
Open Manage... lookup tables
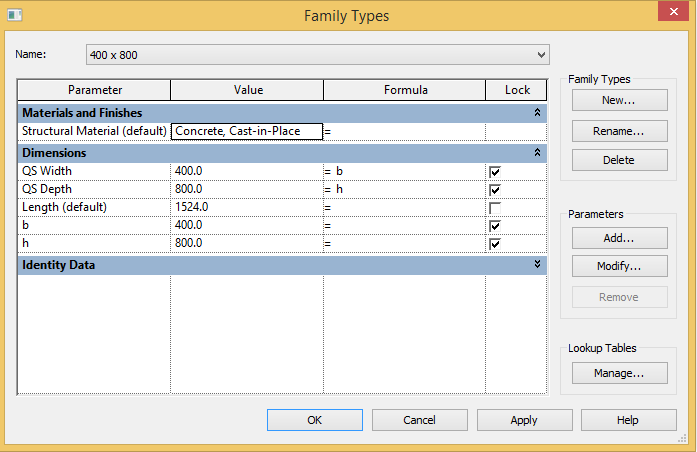click(x=620, y=373)
